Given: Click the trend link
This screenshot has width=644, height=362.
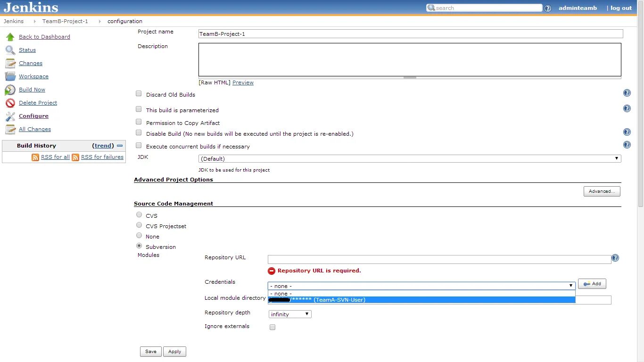Looking at the screenshot, I should [103, 146].
